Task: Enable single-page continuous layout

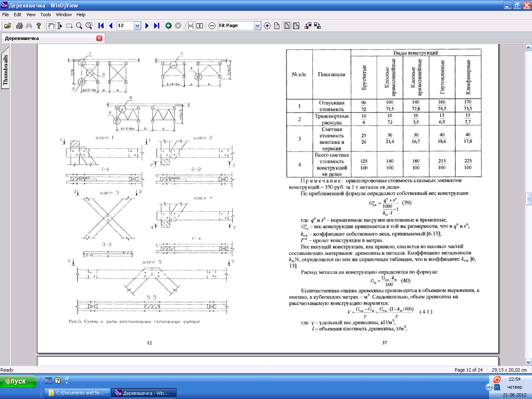Action: [x=190, y=26]
